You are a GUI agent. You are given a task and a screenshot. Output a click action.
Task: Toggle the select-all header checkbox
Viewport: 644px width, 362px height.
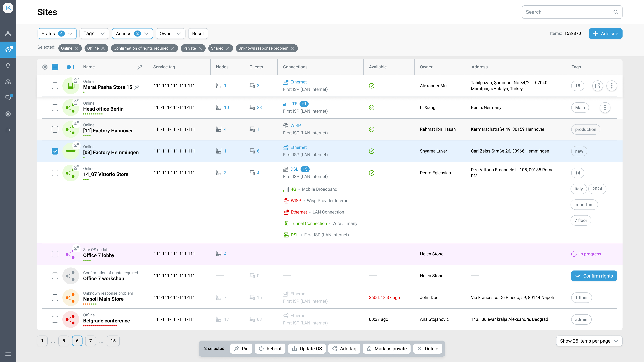pos(55,67)
